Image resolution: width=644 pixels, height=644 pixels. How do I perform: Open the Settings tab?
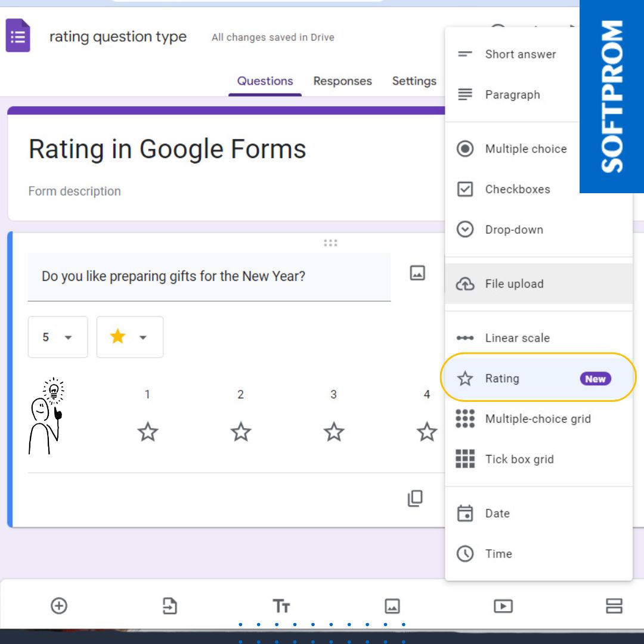(414, 80)
